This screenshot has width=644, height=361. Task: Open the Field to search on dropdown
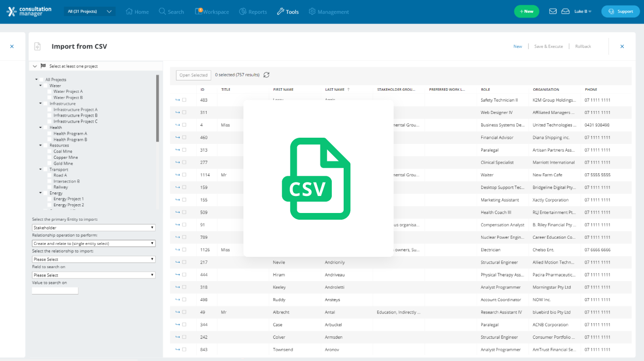coord(94,275)
